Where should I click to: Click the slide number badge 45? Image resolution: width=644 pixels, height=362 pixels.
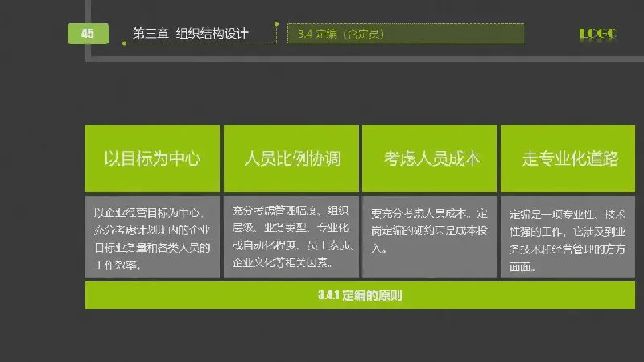pyautogui.click(x=89, y=34)
